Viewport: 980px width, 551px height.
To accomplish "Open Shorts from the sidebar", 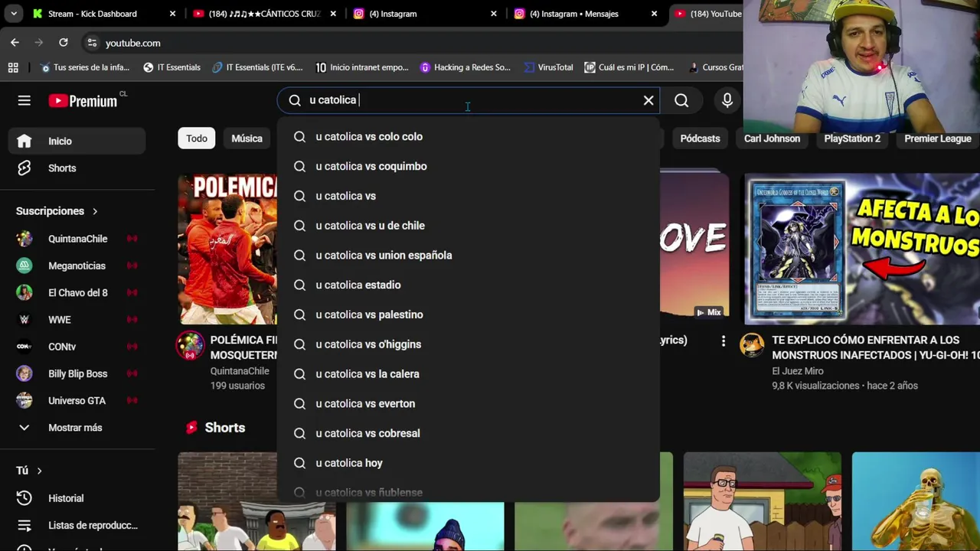I will 77,168.
